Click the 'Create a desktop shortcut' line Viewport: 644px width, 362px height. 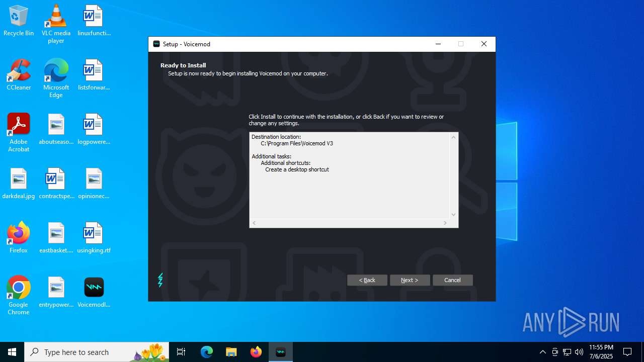297,169
